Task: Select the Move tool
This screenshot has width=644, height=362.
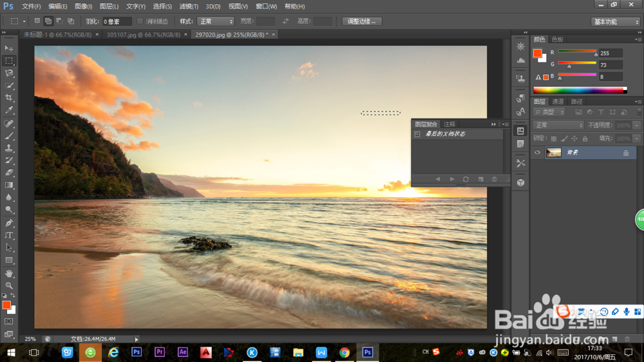Action: pyautogui.click(x=8, y=48)
